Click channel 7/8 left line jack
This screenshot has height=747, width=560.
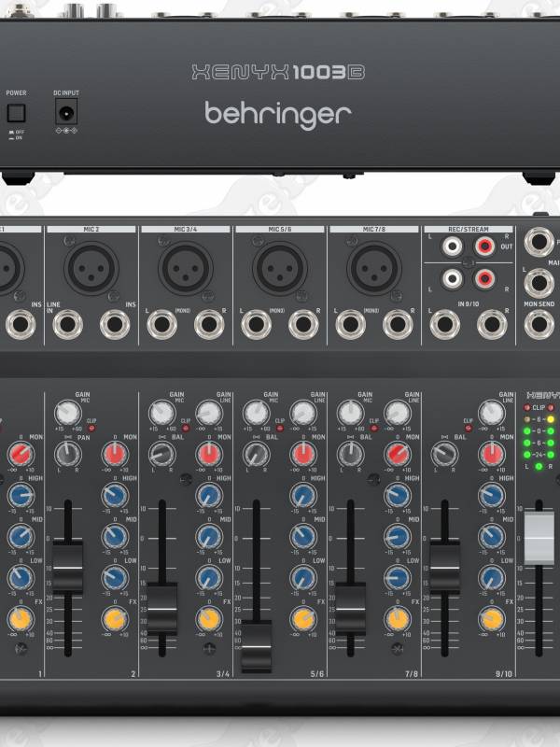351,324
